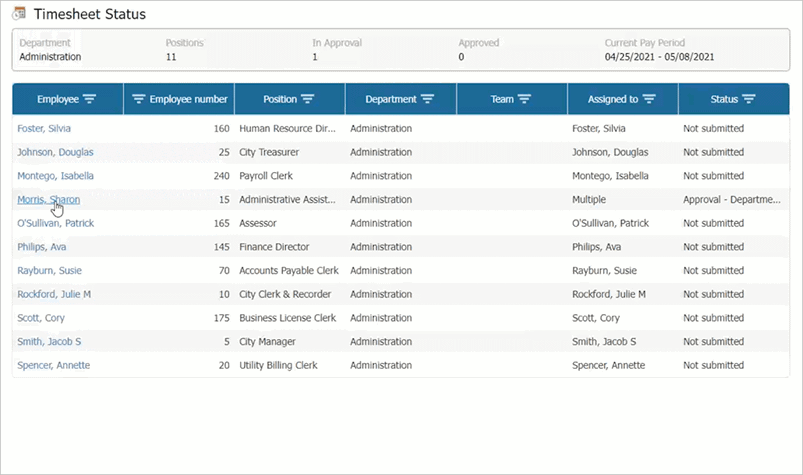Image resolution: width=803 pixels, height=475 pixels.
Task: Select Smith, Jacob S's 'Not submitted' status
Action: click(x=713, y=341)
